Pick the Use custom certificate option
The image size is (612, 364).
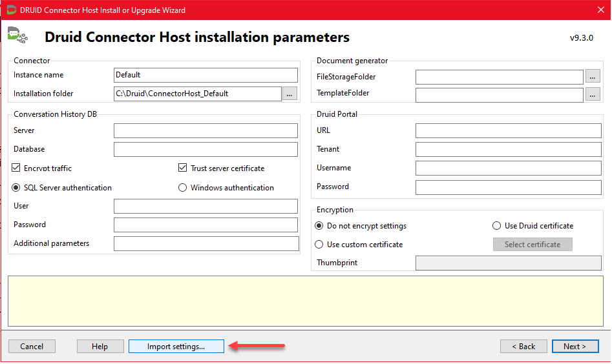pyautogui.click(x=319, y=245)
